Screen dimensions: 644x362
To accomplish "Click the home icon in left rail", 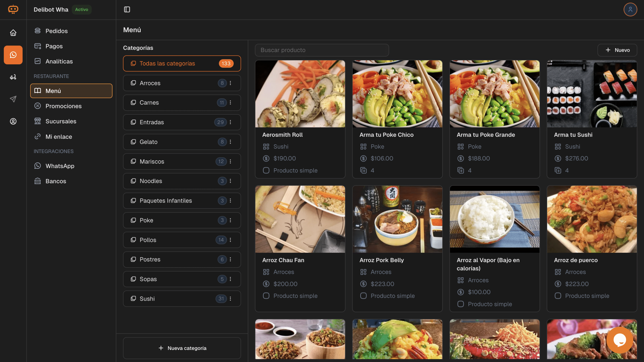I will (x=13, y=33).
